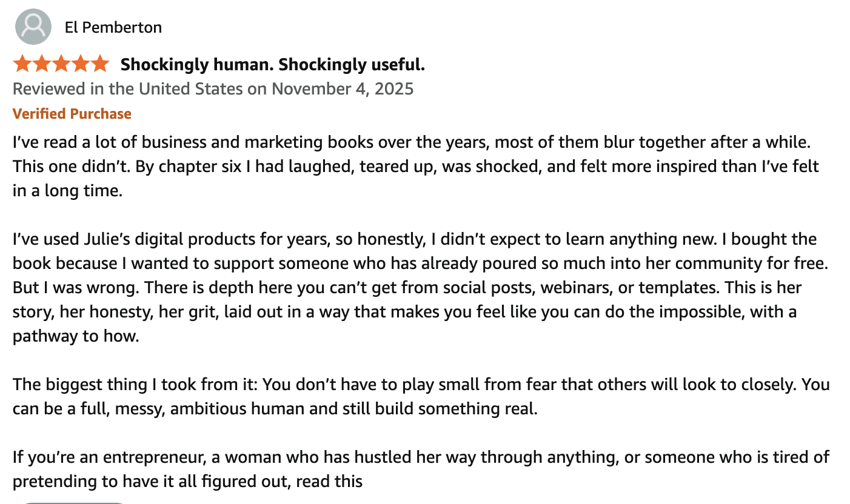Click El Pemberton's profile avatar icon
The image size is (850, 504).
point(33,27)
